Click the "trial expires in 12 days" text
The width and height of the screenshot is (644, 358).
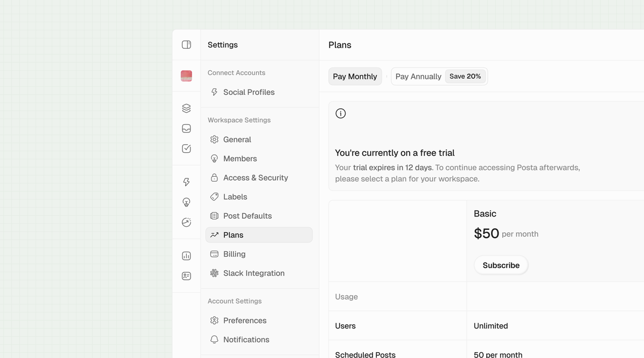point(392,168)
